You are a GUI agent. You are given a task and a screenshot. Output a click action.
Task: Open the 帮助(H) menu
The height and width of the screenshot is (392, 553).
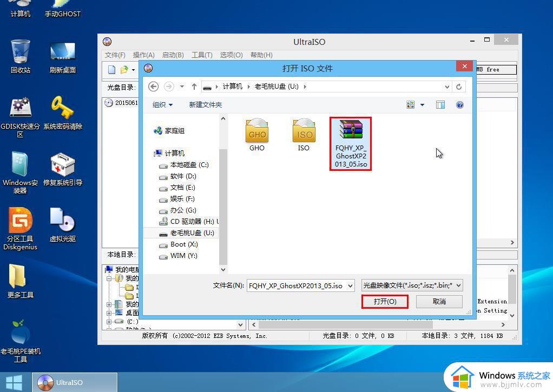point(261,55)
